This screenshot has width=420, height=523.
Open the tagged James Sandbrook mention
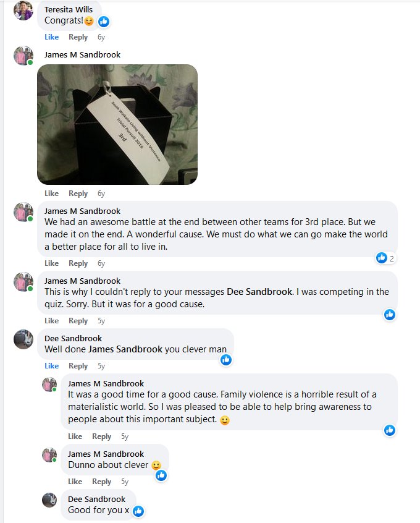[x=125, y=349]
